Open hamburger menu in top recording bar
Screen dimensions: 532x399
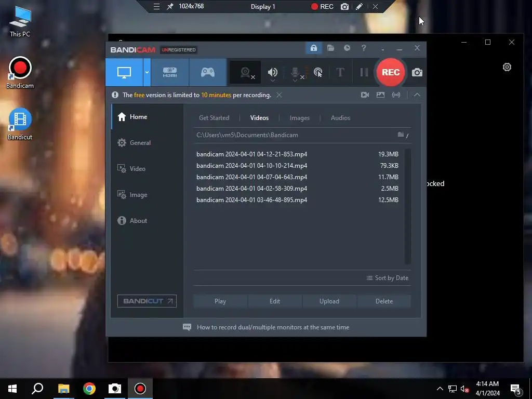click(156, 6)
